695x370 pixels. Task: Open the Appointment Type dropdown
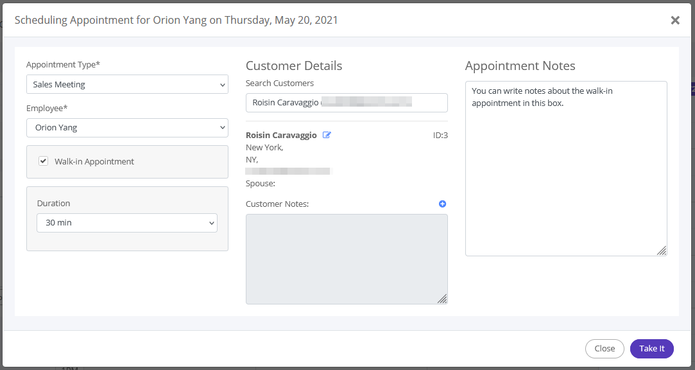127,84
